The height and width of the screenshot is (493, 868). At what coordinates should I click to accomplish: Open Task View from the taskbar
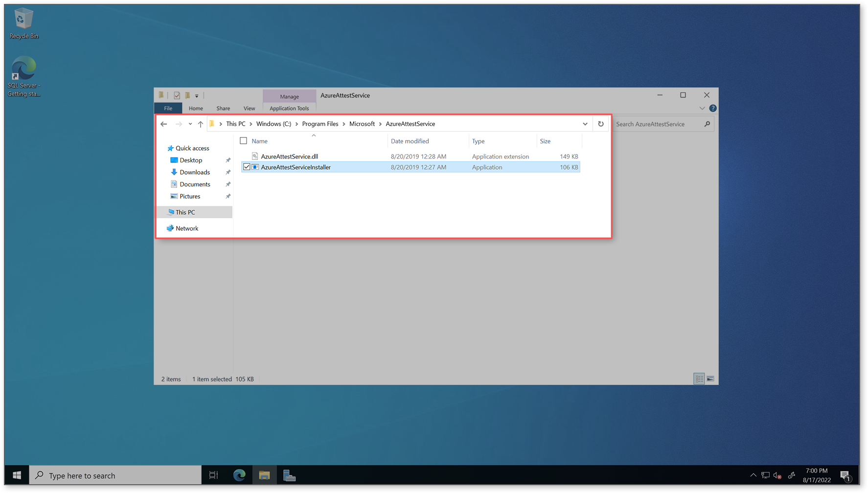pyautogui.click(x=214, y=475)
